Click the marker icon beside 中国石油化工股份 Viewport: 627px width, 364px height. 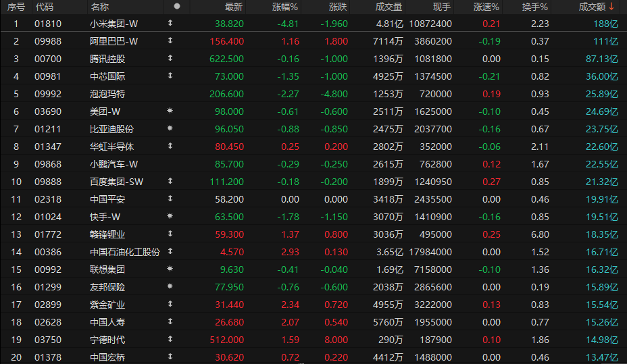(x=170, y=252)
